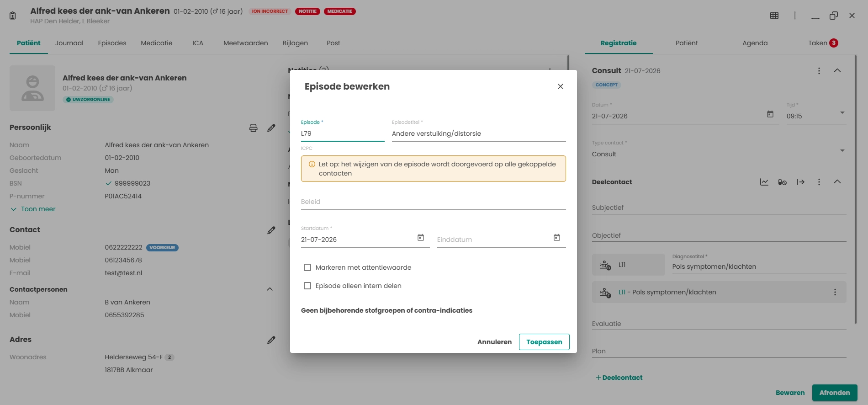Viewport: 868px width, 405px height.
Task: Click the L11 episode link
Action: (x=622, y=292)
